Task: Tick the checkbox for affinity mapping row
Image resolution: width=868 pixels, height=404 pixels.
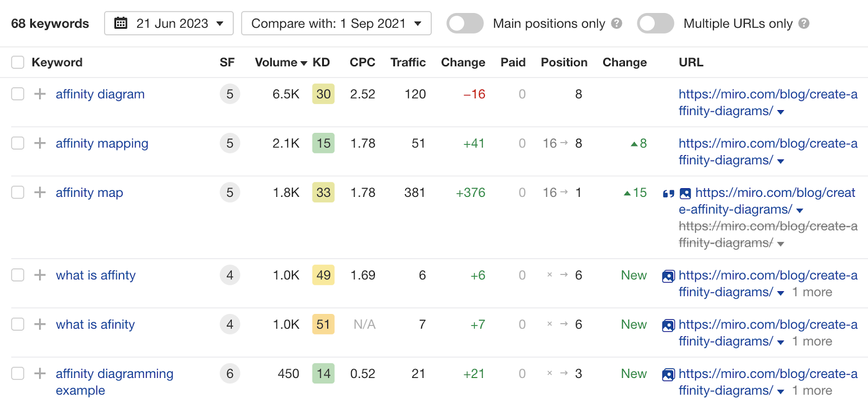Action: tap(18, 143)
